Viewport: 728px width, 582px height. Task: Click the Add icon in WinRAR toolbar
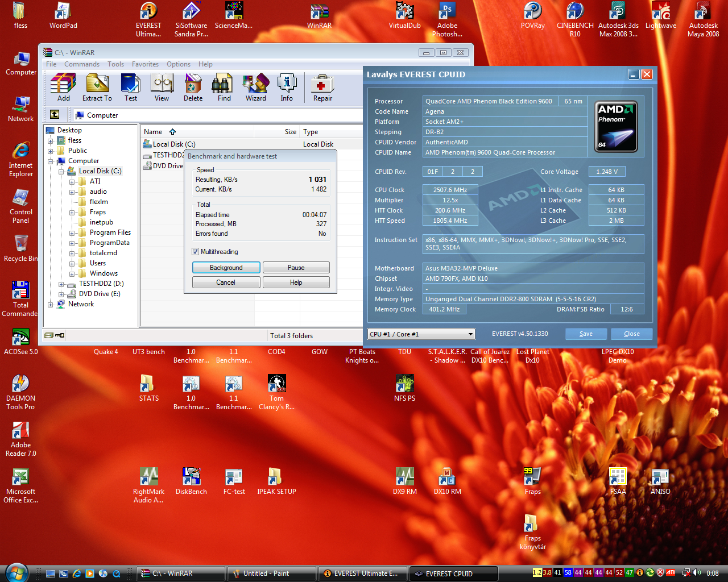click(63, 88)
